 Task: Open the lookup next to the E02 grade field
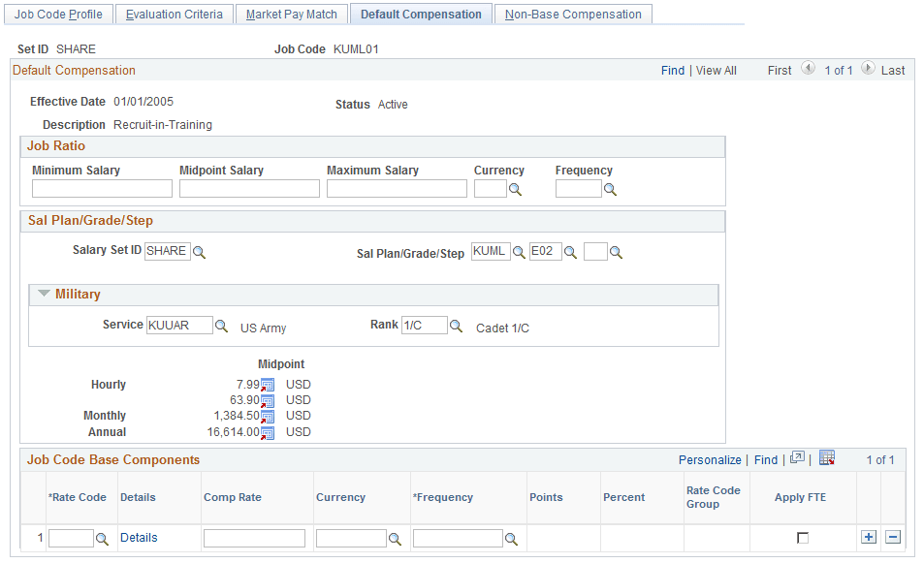coord(570,250)
